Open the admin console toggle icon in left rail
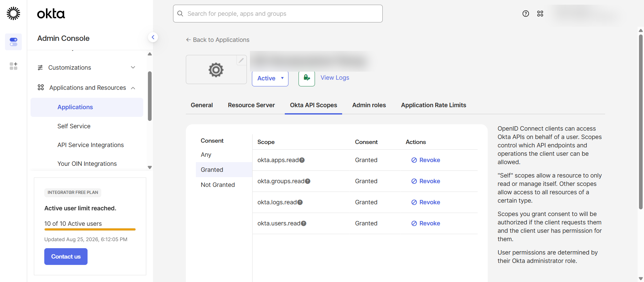Screen dimensions: 644x282 [13, 42]
